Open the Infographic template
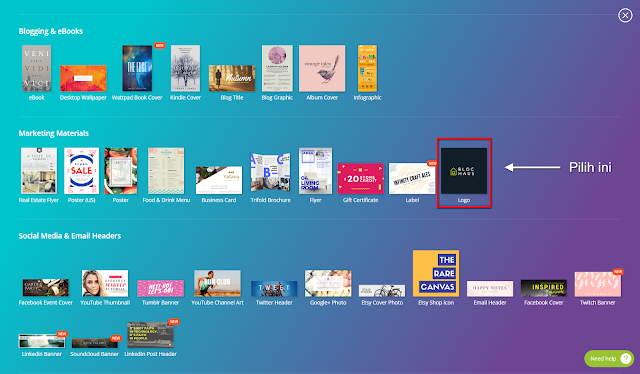 pyautogui.click(x=367, y=68)
